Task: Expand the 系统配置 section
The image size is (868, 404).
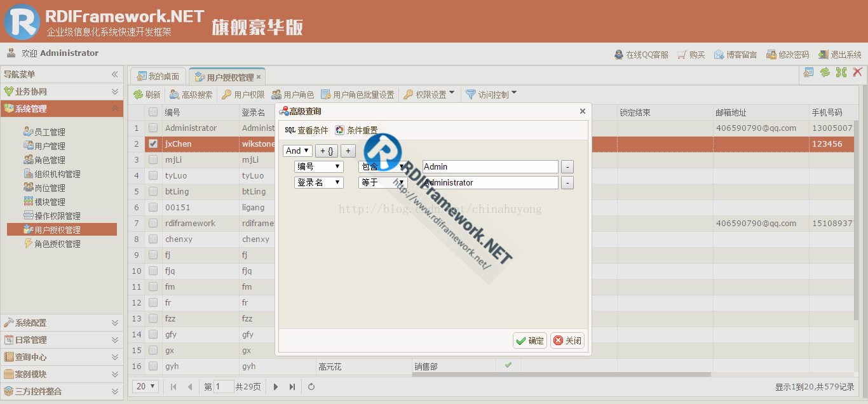Action: coord(62,323)
